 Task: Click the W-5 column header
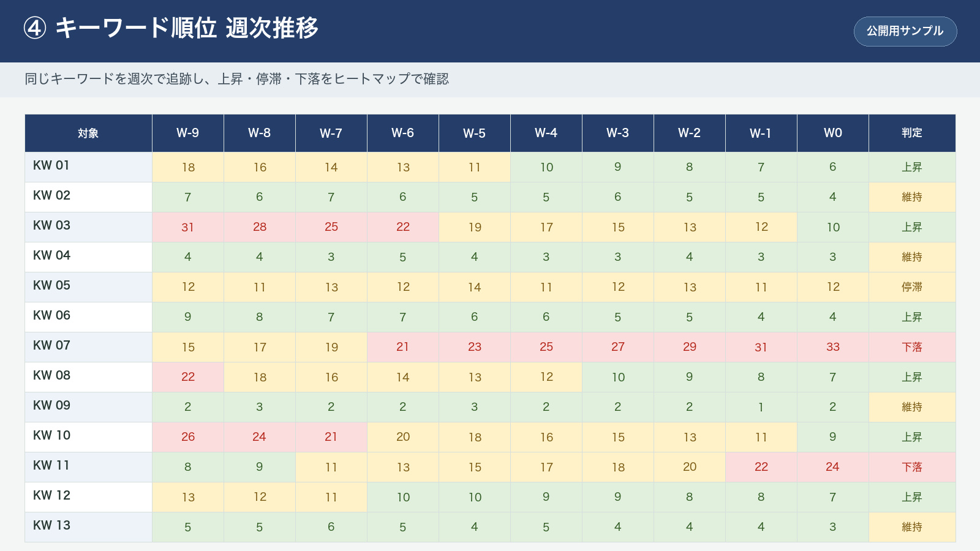(x=475, y=133)
